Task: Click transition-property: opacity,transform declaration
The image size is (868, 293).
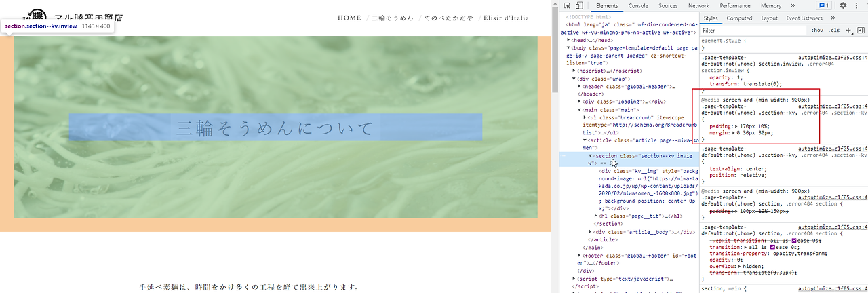Action: pos(768,254)
